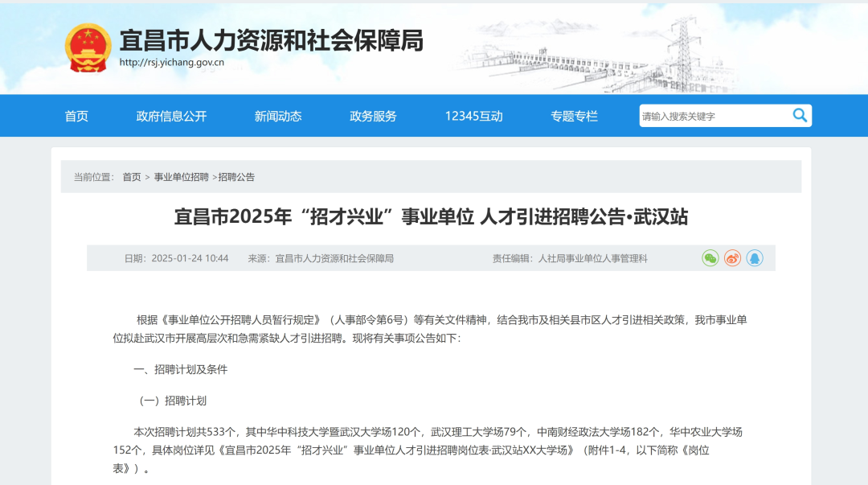868x485 pixels.
Task: Open the 12345互动 navigation item
Action: 473,116
